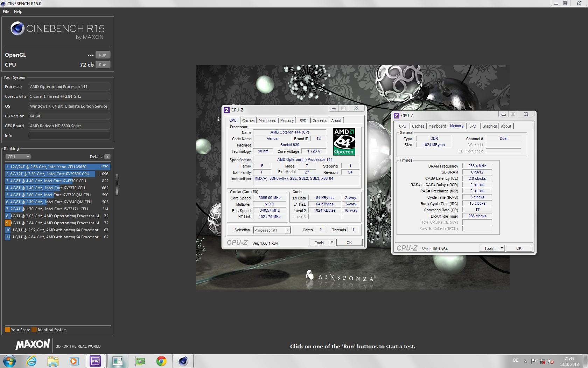Image resolution: width=588 pixels, height=368 pixels.
Task: Open Graphics tab in left CPU-Z window
Action: 320,121
